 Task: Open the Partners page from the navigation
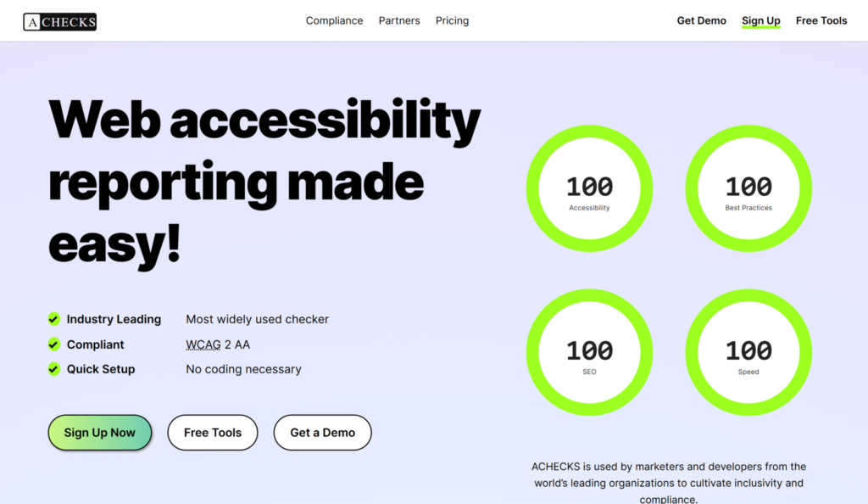pos(399,20)
